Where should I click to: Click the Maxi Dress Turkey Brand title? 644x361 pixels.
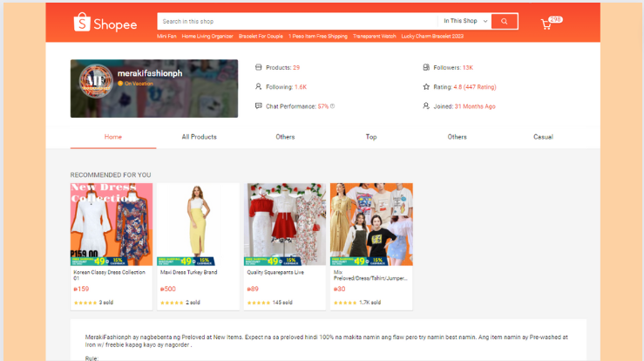(188, 272)
